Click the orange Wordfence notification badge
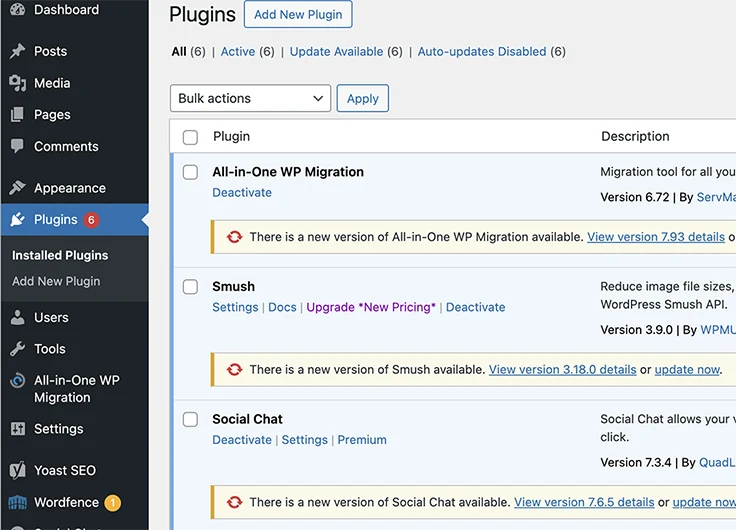 [x=113, y=503]
